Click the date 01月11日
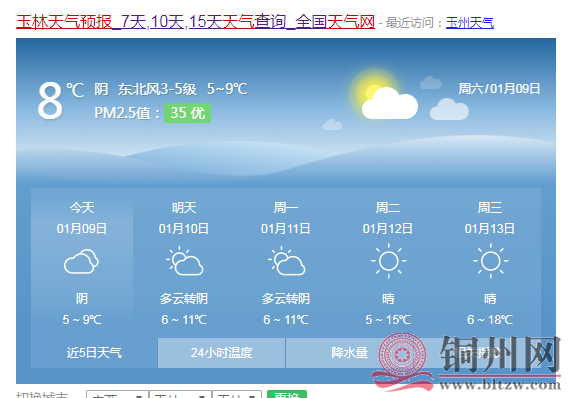Screen dimensions: 574x398 click(x=286, y=229)
